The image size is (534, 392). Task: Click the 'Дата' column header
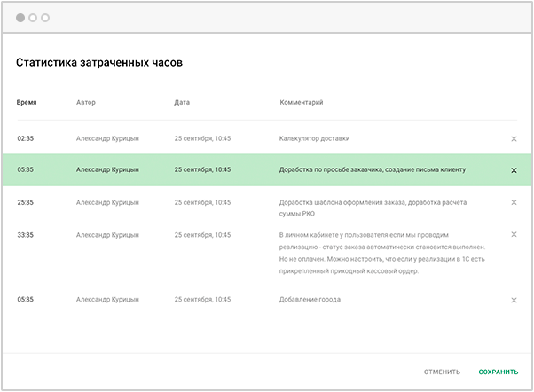click(x=182, y=103)
